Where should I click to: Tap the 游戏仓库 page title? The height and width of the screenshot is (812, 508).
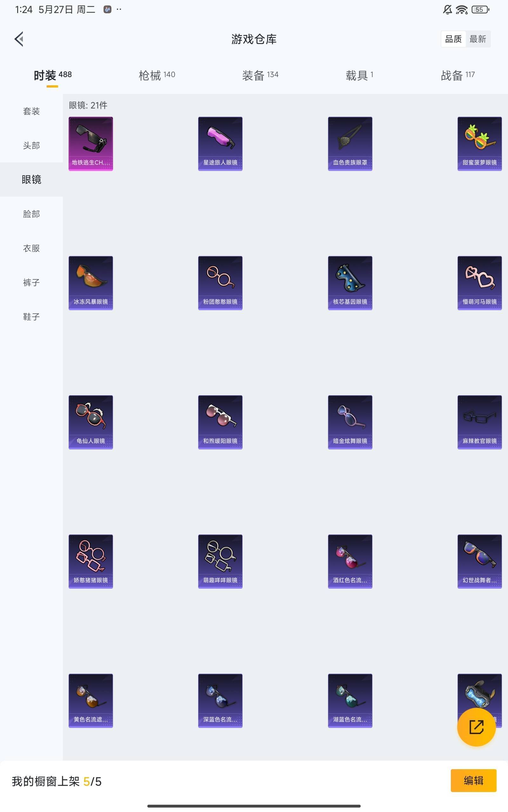[254, 39]
